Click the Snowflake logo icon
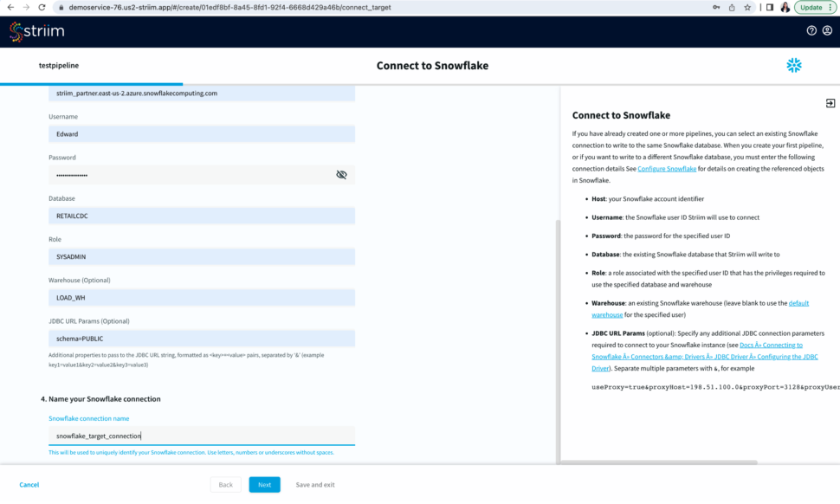The image size is (840, 504). 793,65
